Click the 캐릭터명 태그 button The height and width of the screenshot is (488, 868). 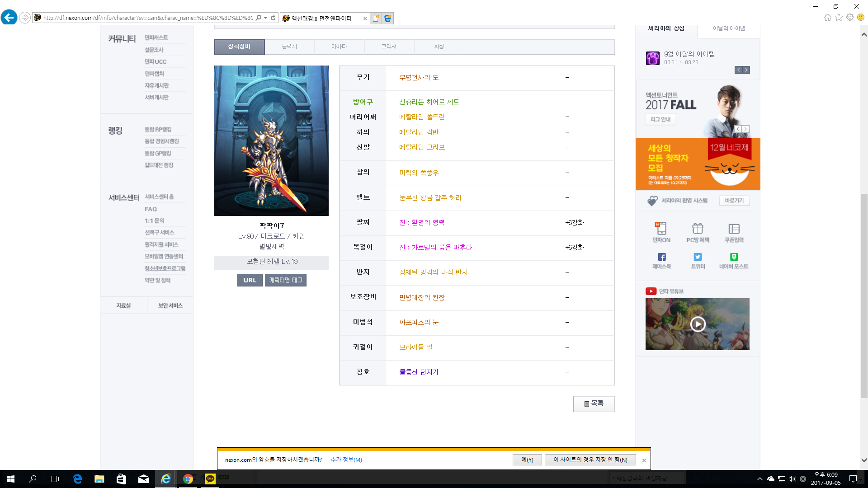click(286, 280)
